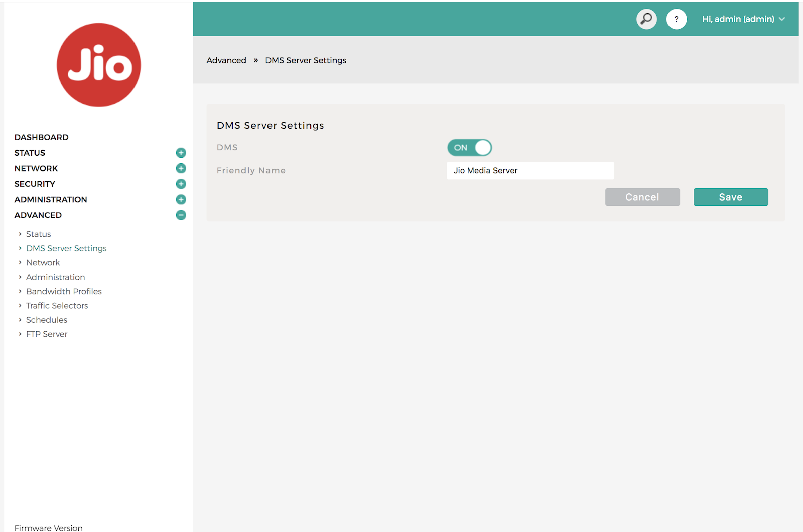The height and width of the screenshot is (532, 803).
Task: Open the search icon in the header
Action: click(x=646, y=19)
